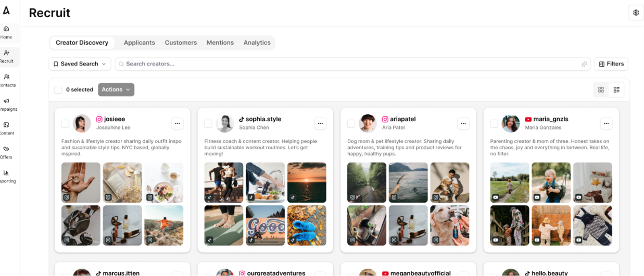Click the Aria Patel name text
This screenshot has width=644, height=276.
[x=394, y=128]
